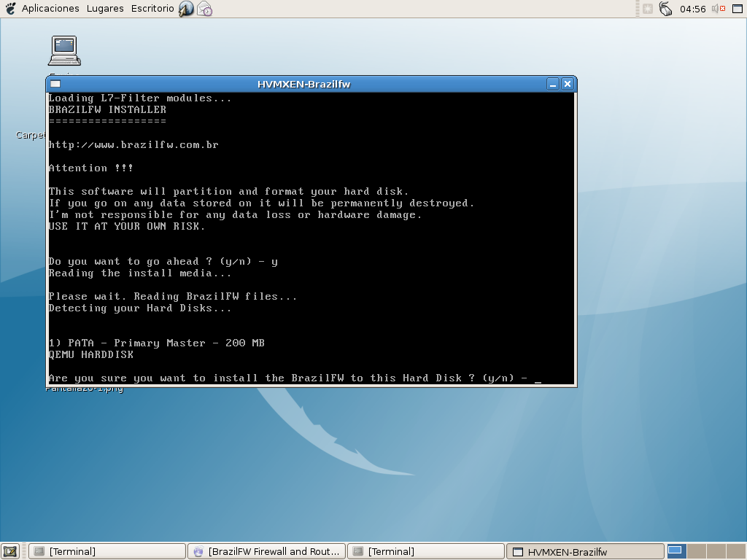Minimize the HVMXEN-Brazilfw window

[x=553, y=84]
